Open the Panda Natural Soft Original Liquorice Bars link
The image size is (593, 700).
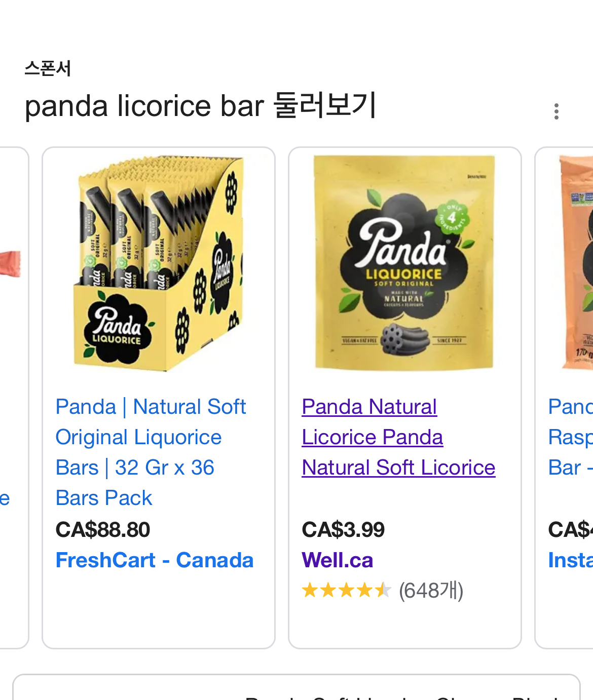pyautogui.click(x=151, y=452)
